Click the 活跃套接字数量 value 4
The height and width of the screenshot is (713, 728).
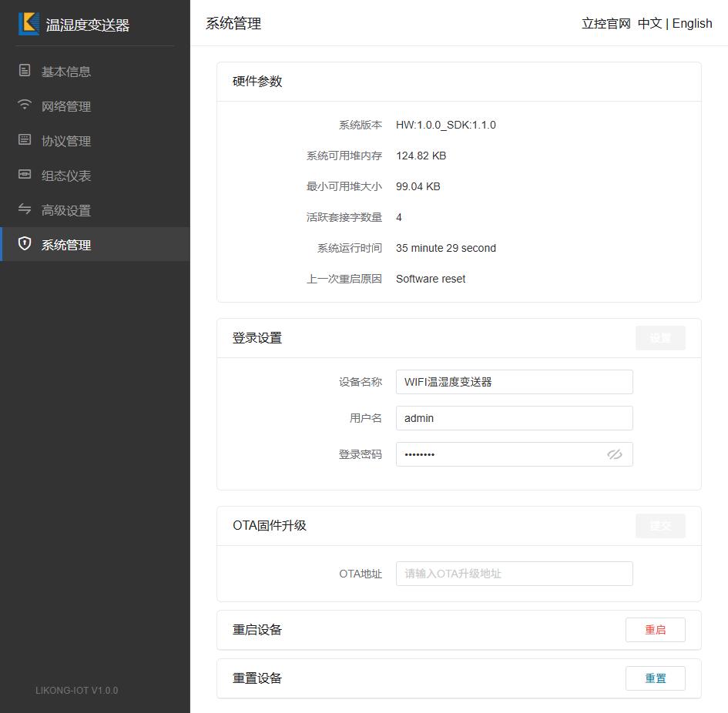(399, 217)
